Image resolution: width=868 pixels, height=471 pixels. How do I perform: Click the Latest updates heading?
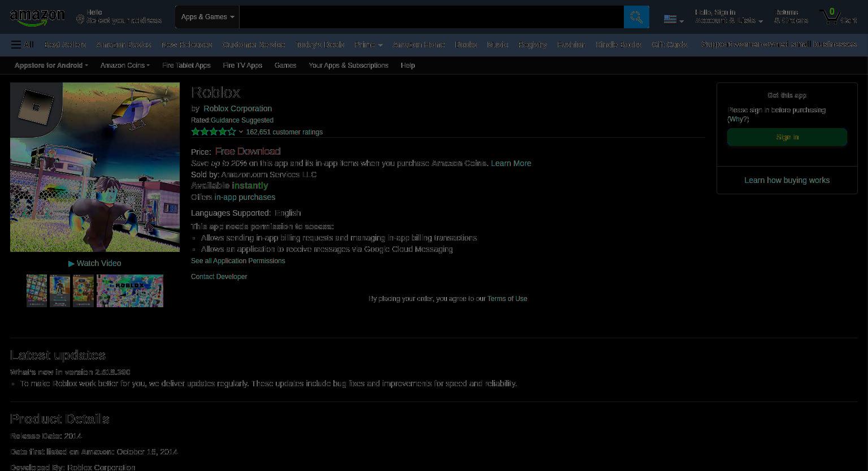[x=58, y=355]
